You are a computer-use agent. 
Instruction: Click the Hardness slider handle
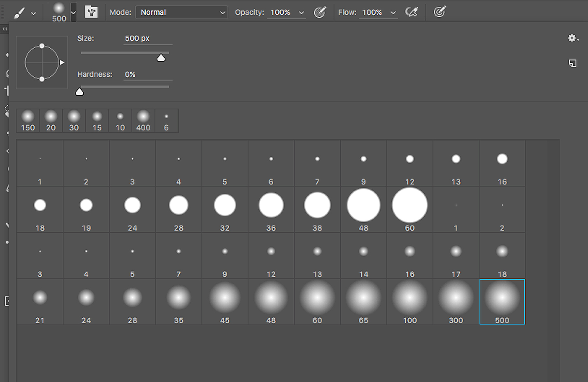pyautogui.click(x=79, y=92)
